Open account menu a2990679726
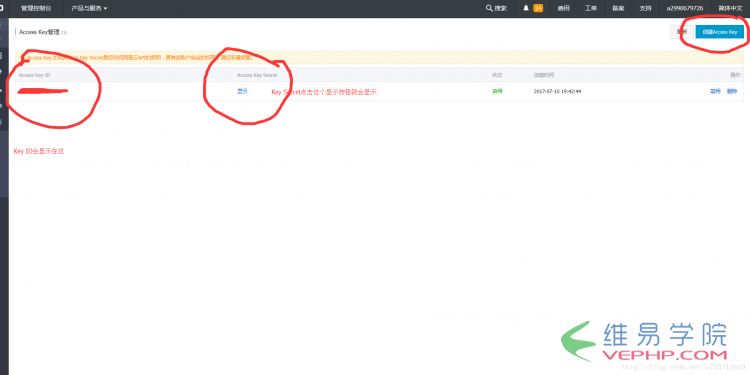The image size is (750, 375). (x=685, y=8)
